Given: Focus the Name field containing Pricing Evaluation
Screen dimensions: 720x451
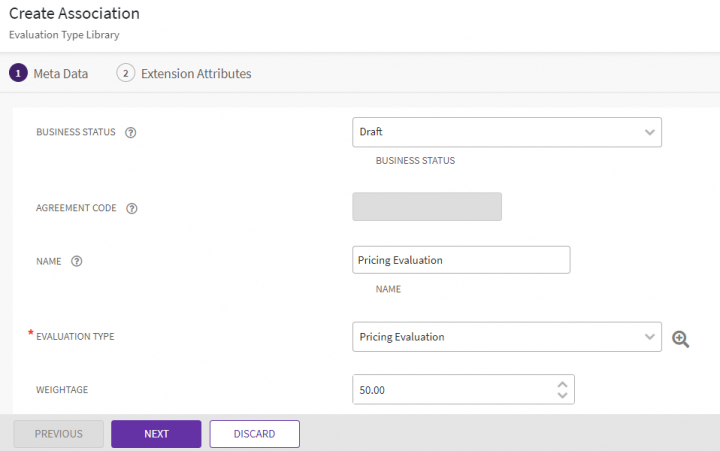Looking at the screenshot, I should (461, 260).
